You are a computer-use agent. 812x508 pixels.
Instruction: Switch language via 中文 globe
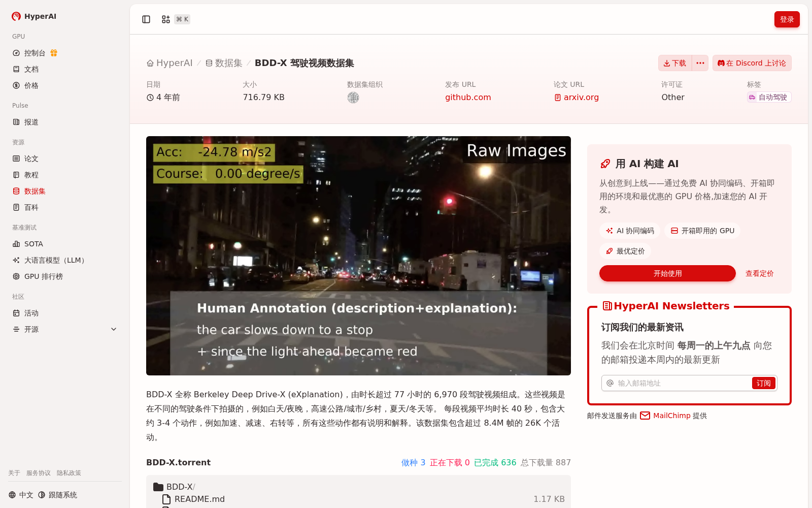(21, 495)
